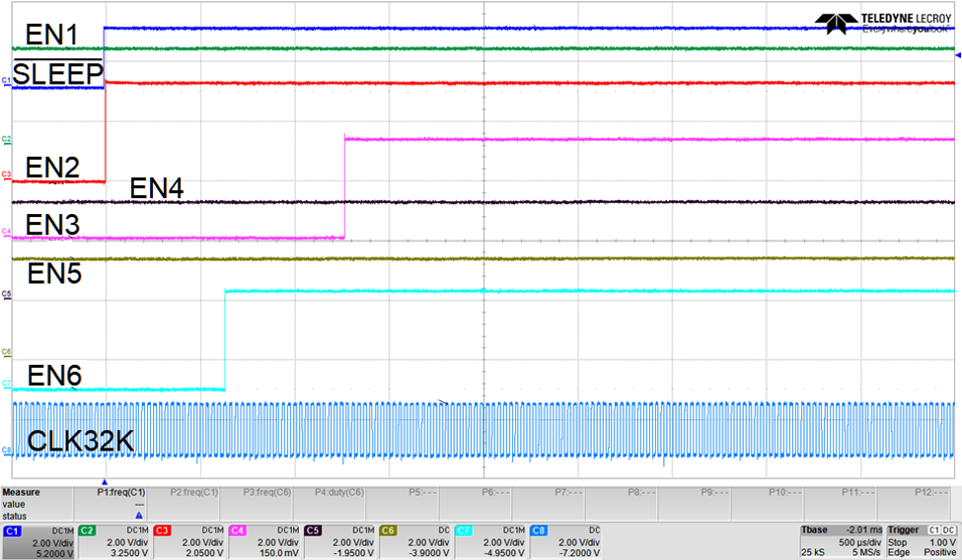Open the C6 channel descriptor box
Viewport: 962px width, 560px height.
pos(413,541)
